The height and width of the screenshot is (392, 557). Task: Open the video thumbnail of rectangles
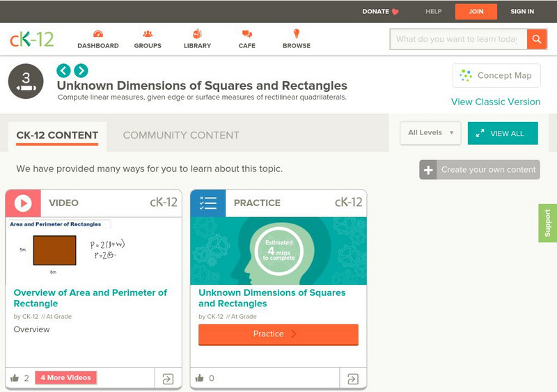coord(93,251)
